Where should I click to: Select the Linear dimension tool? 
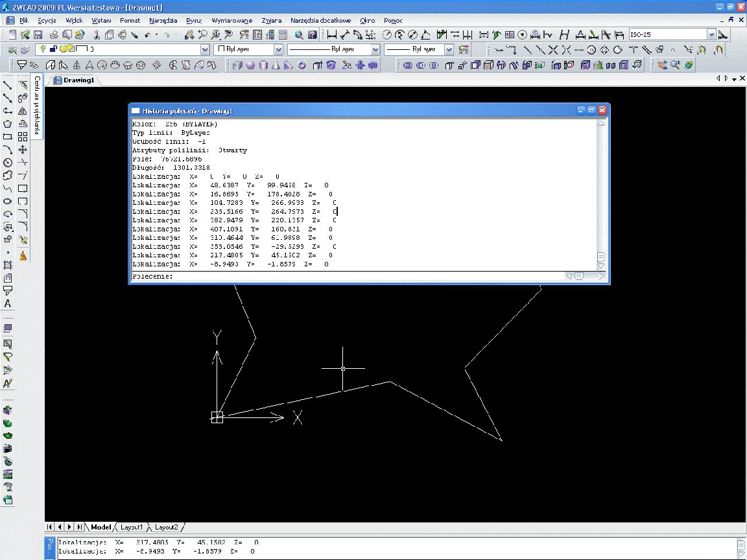tap(332, 35)
